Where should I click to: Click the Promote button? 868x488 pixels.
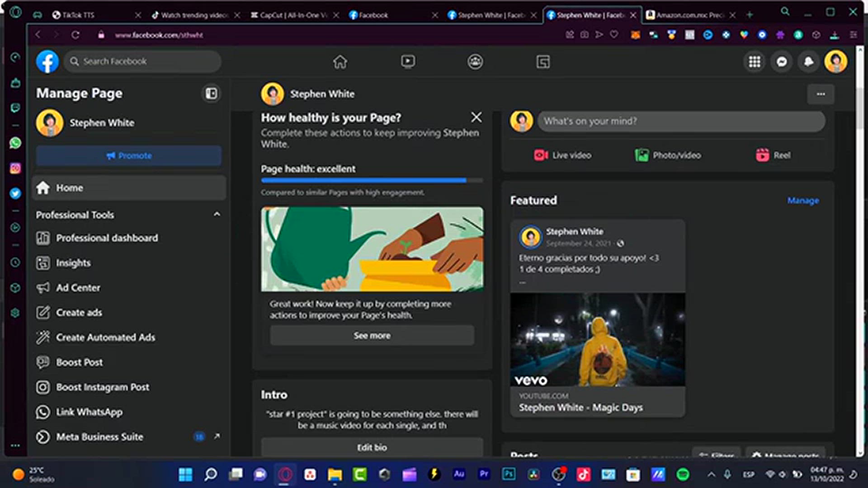tap(129, 156)
